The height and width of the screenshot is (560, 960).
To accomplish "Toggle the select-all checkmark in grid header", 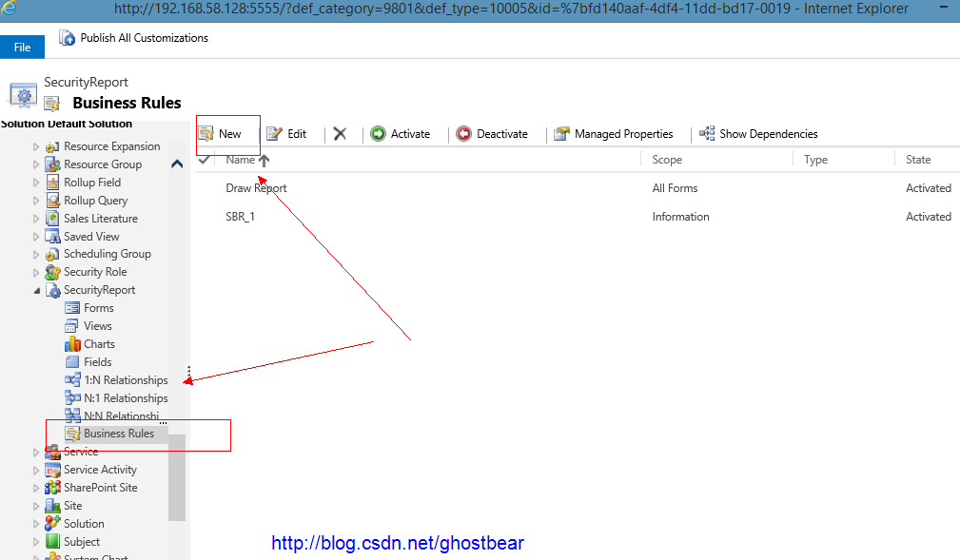I will point(205,160).
